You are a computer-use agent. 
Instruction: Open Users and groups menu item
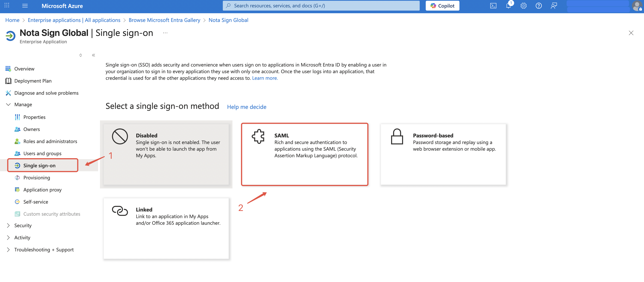click(42, 153)
